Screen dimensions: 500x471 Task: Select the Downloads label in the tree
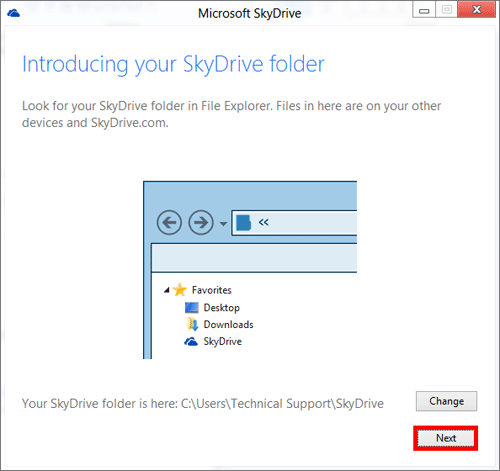pyautogui.click(x=229, y=324)
